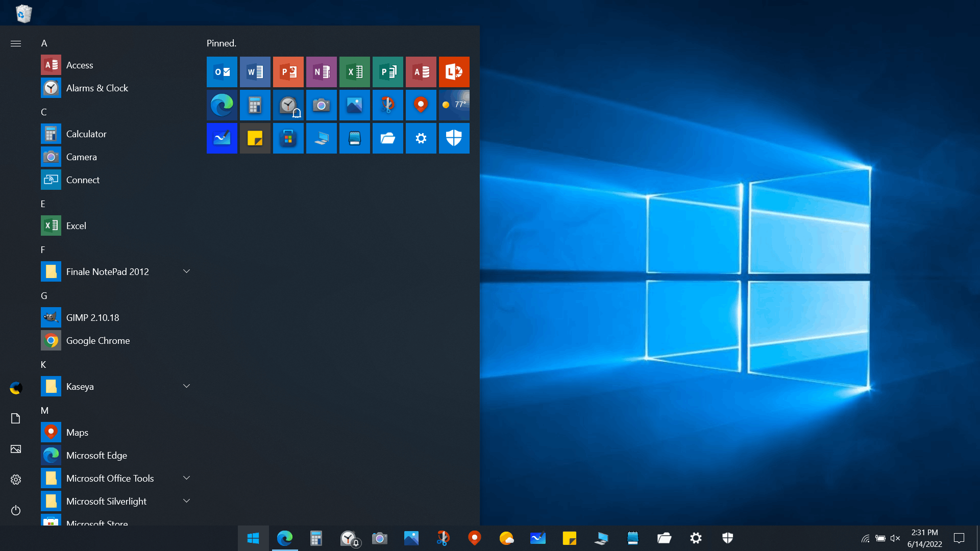Viewport: 980px width, 551px height.
Task: Open Access in the app list
Action: (x=117, y=65)
